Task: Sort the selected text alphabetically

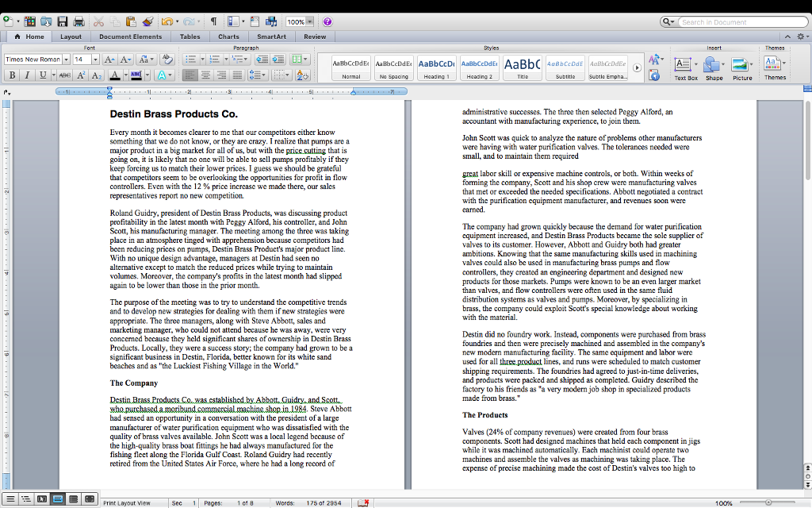Action: pyautogui.click(x=302, y=75)
